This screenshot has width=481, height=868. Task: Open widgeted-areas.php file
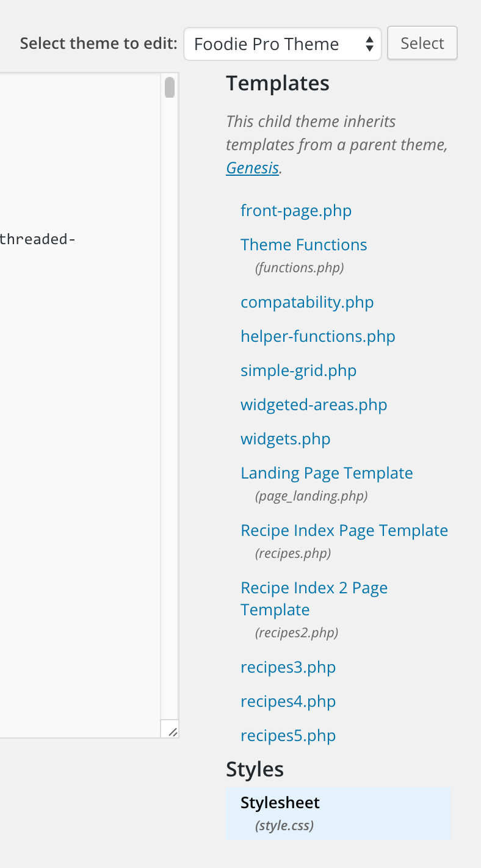point(314,405)
